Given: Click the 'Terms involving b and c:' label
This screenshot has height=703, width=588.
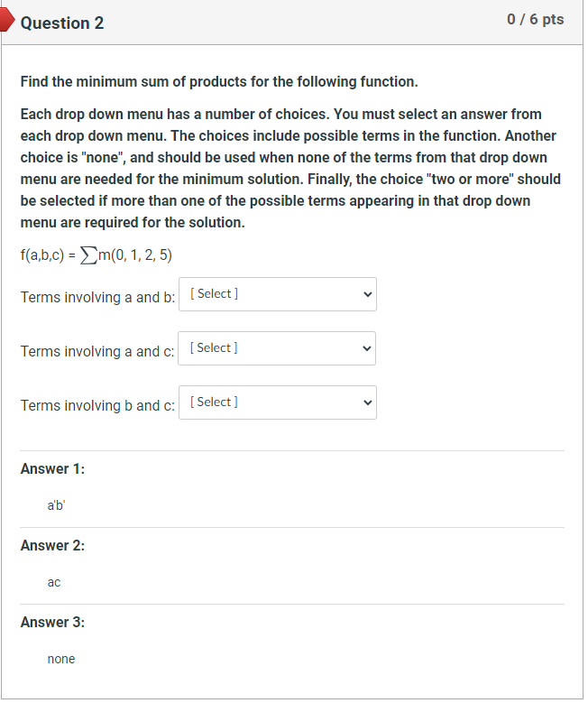Looking at the screenshot, I should [x=97, y=406].
